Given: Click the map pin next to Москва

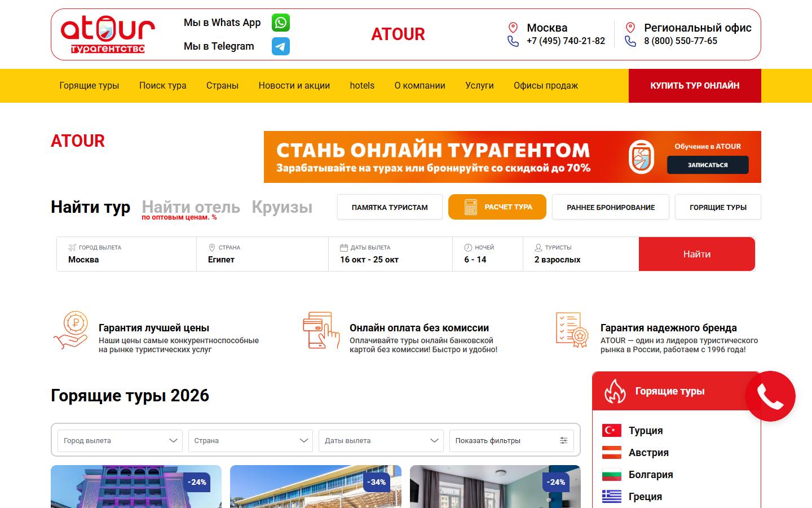Looking at the screenshot, I should 513,28.
